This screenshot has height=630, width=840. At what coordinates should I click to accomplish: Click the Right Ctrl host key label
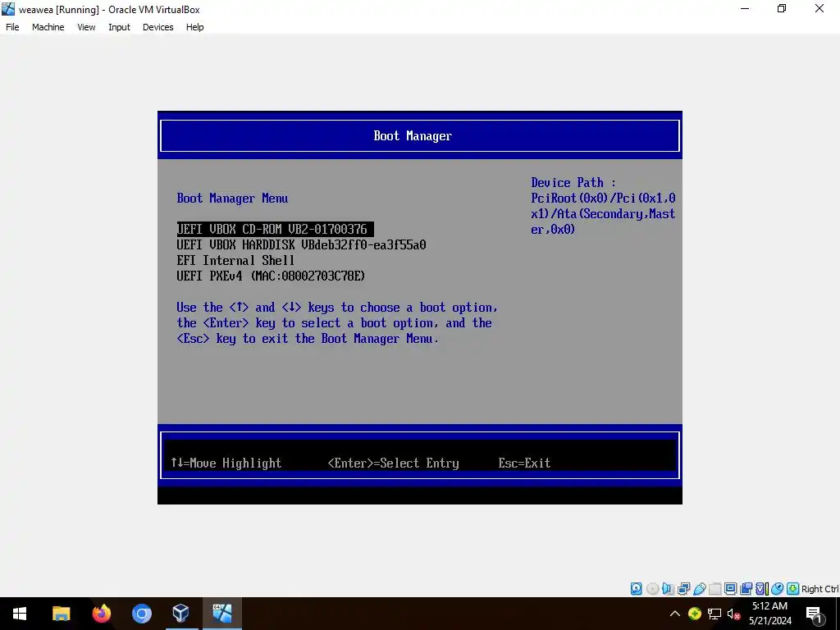point(819,589)
